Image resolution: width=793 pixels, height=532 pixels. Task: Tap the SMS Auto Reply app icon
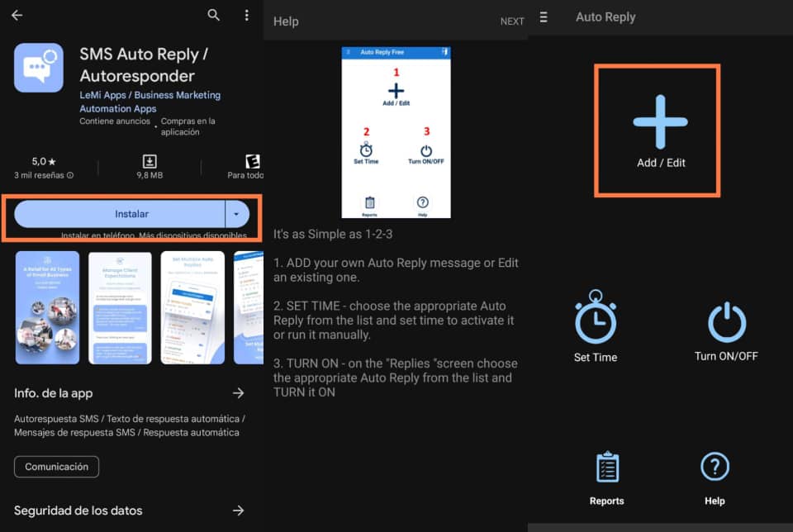(x=39, y=68)
